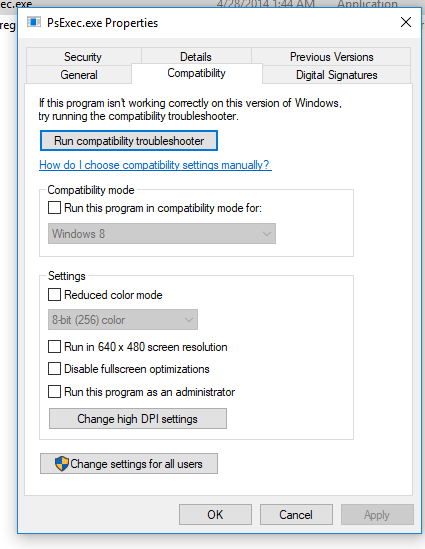The width and height of the screenshot is (425, 549).
Task: Enable Run this program in compatibility mode
Action: (54, 208)
